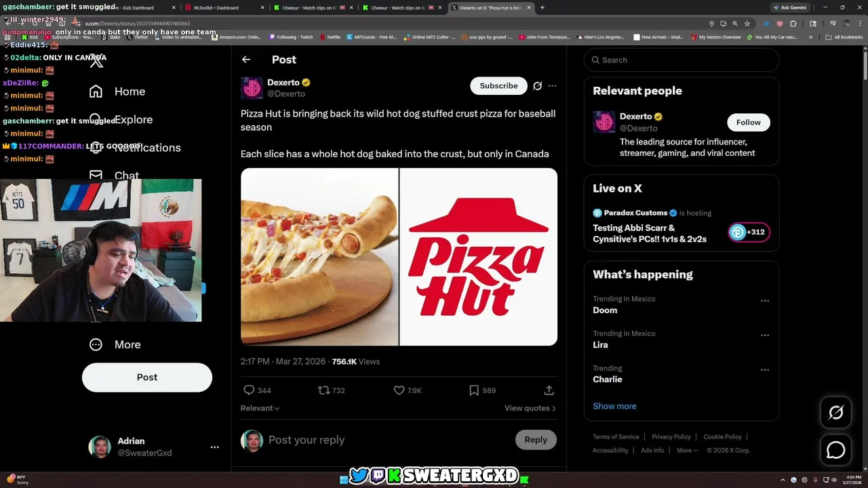Open weather widget showing Sunny
Screen dimensions: 868x488
[16, 480]
